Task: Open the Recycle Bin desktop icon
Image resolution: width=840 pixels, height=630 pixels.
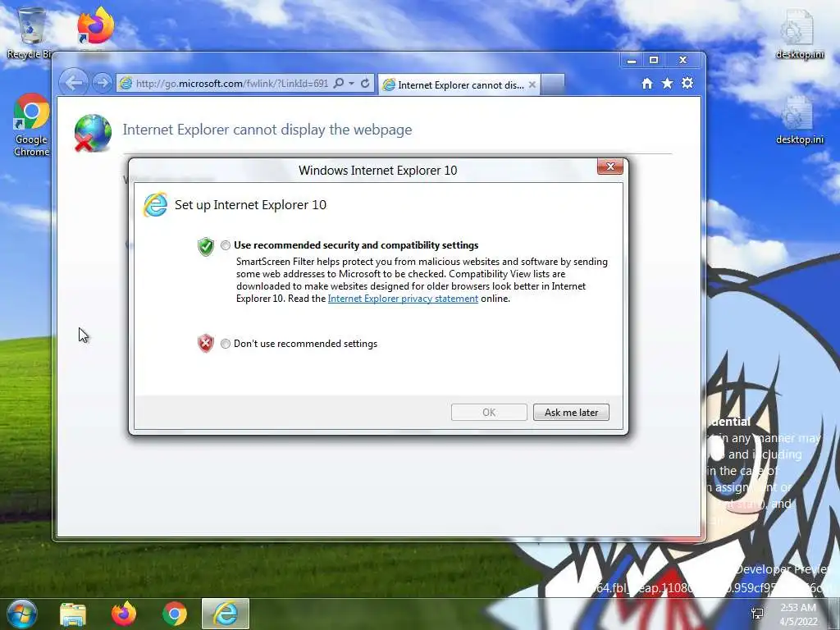Action: pyautogui.click(x=30, y=33)
